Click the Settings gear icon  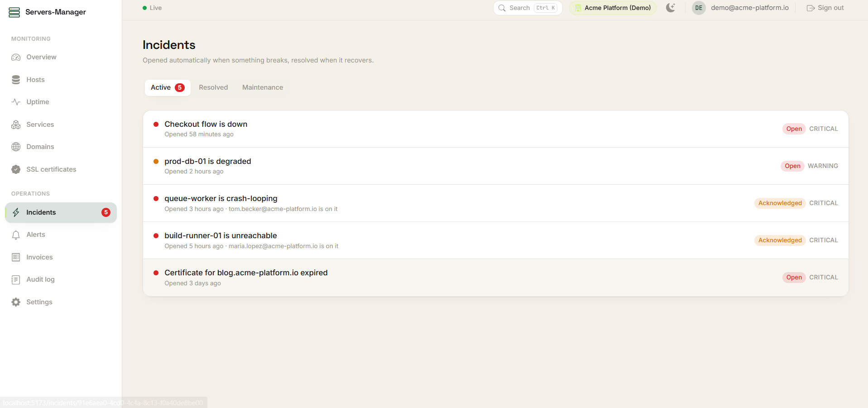coord(16,302)
